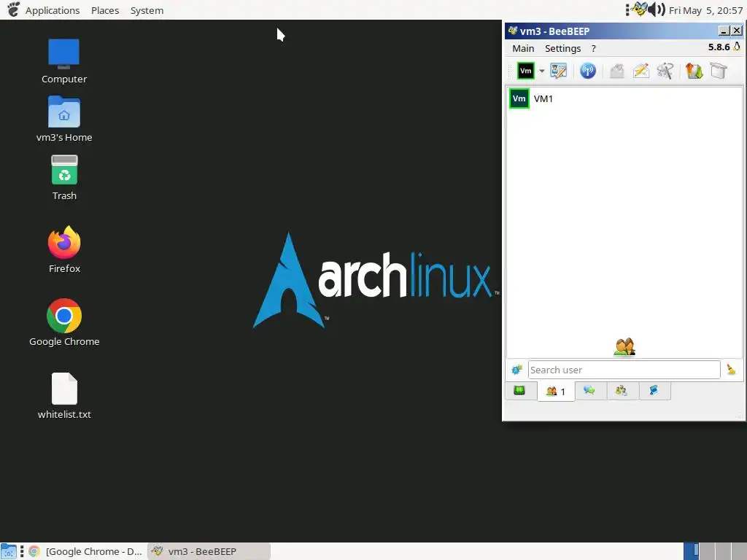Open file transfer arrows icon in toolbar
747x560 pixels.
click(x=694, y=71)
